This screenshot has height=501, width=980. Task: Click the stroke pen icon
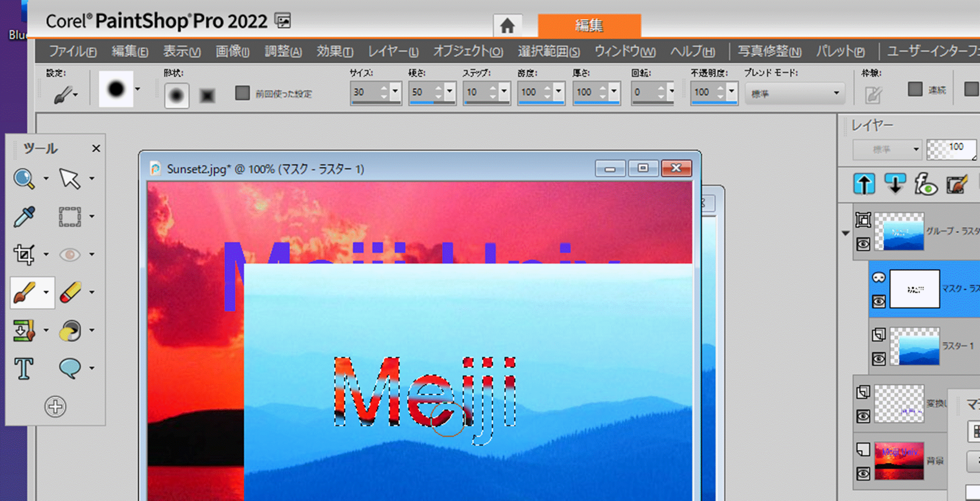tap(873, 95)
